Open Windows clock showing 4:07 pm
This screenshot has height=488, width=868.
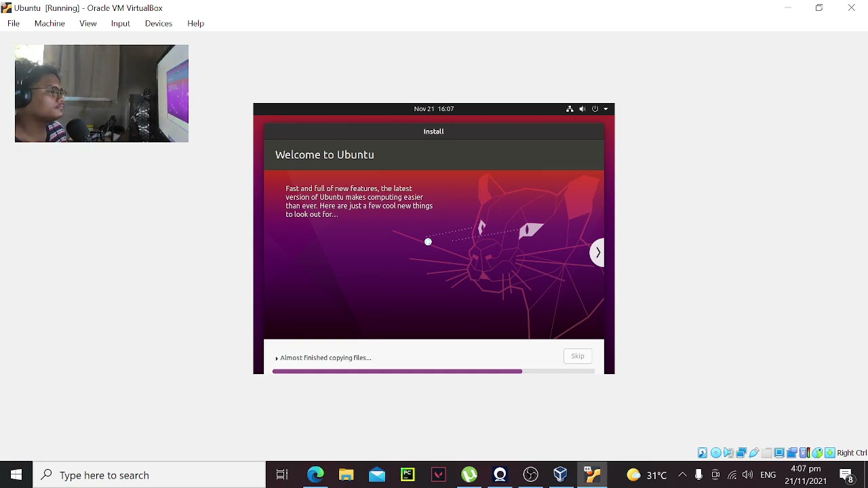pos(806,475)
